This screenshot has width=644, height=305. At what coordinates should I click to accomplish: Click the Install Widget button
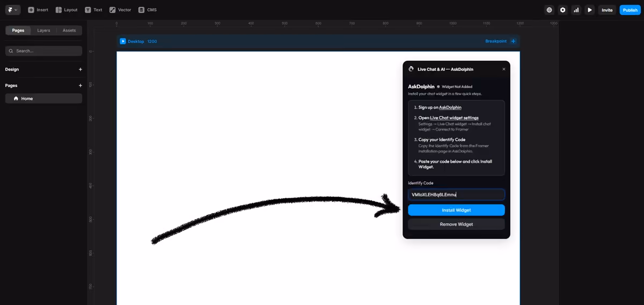[x=456, y=210]
